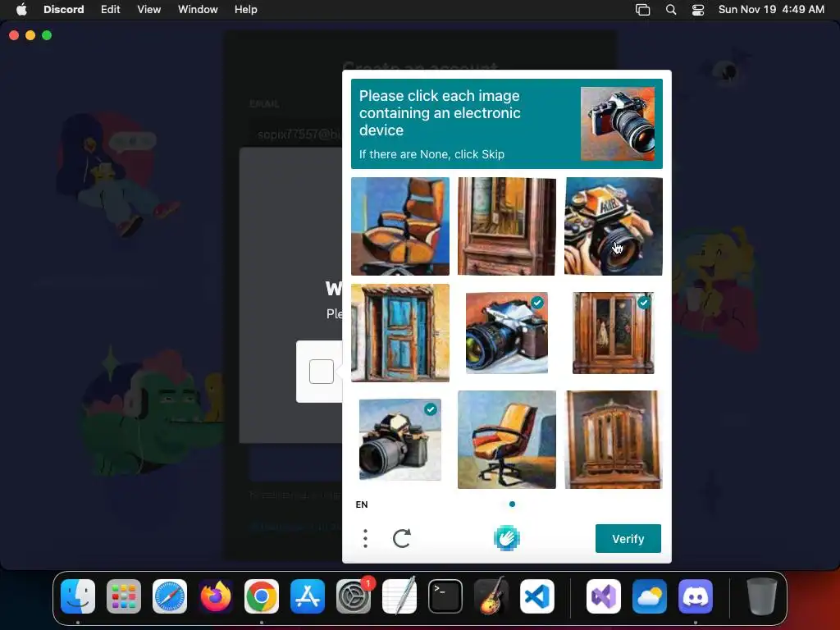Open Visual Studio purple icon in dock

(x=604, y=596)
